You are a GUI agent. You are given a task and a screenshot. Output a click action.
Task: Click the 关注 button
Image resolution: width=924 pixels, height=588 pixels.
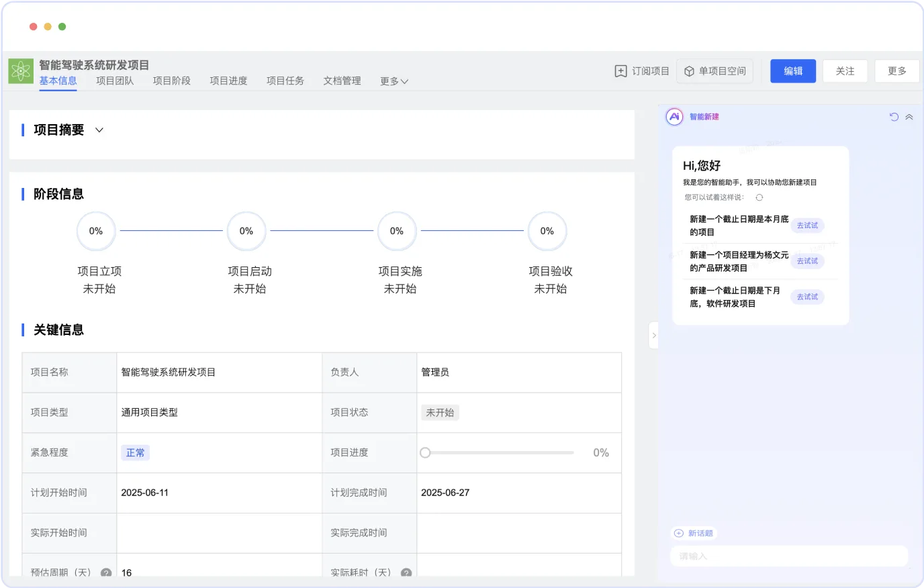845,71
